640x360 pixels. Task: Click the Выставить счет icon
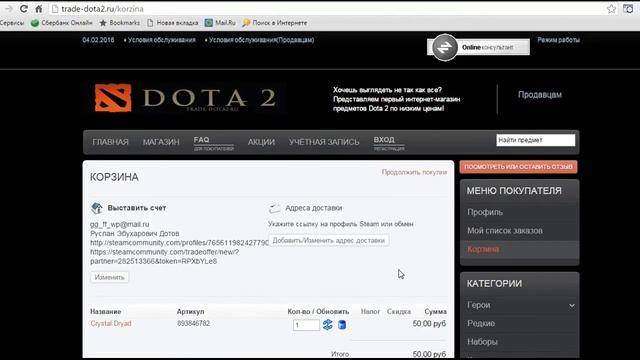pos(97,208)
